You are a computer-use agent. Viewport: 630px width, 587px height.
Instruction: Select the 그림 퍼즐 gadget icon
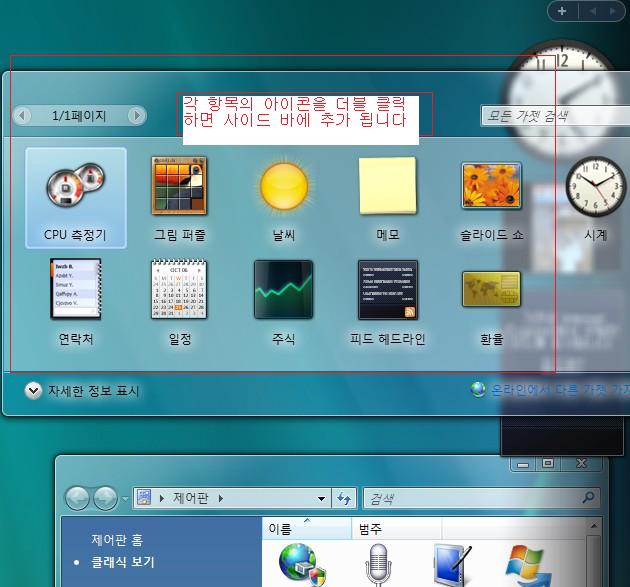tap(179, 186)
